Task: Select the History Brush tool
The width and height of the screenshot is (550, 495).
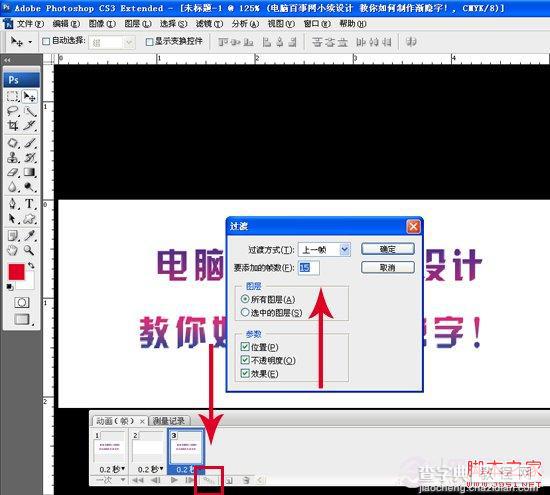Action: pos(29,158)
